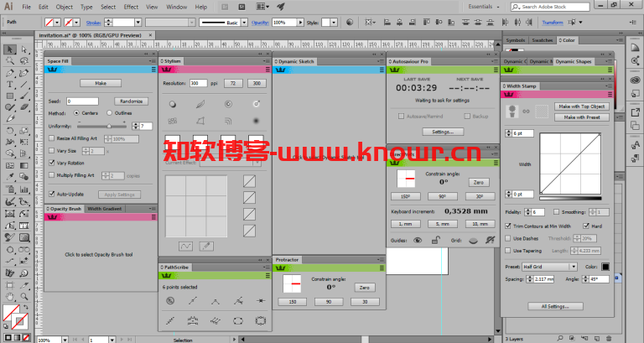Open the Object menu

64,7
